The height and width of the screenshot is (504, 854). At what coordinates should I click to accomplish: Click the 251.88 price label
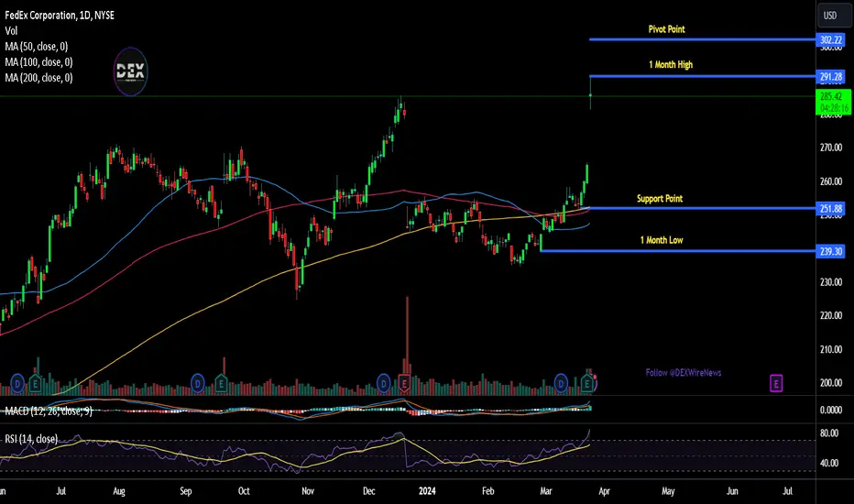pyautogui.click(x=831, y=209)
